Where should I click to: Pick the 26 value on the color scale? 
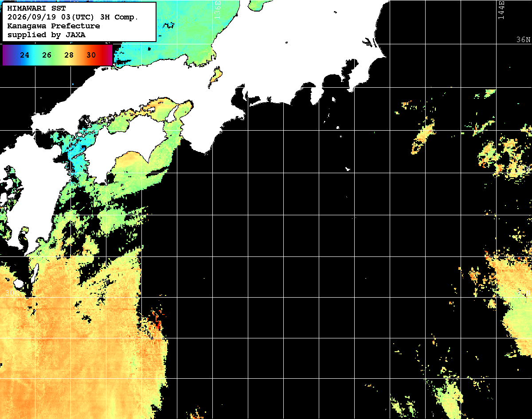pos(47,55)
